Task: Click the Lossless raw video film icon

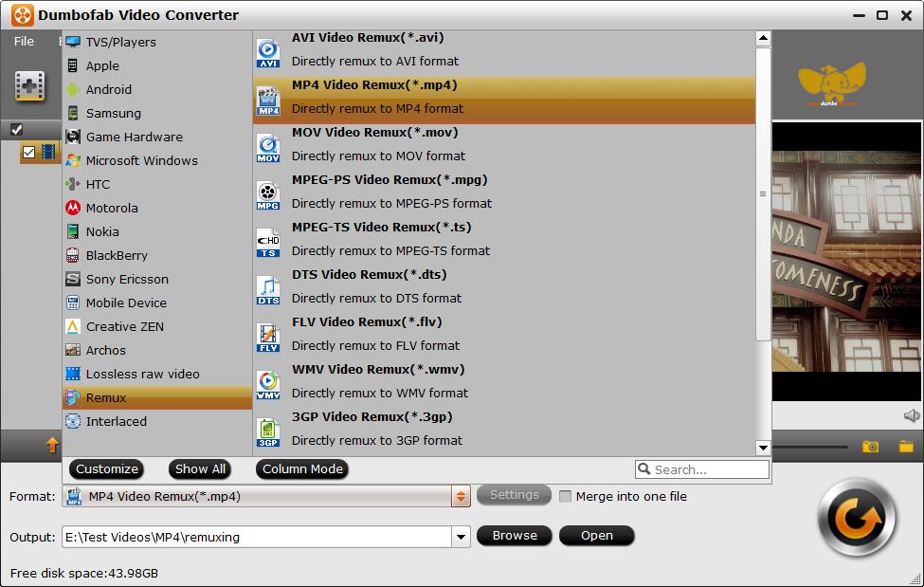Action: tap(72, 374)
